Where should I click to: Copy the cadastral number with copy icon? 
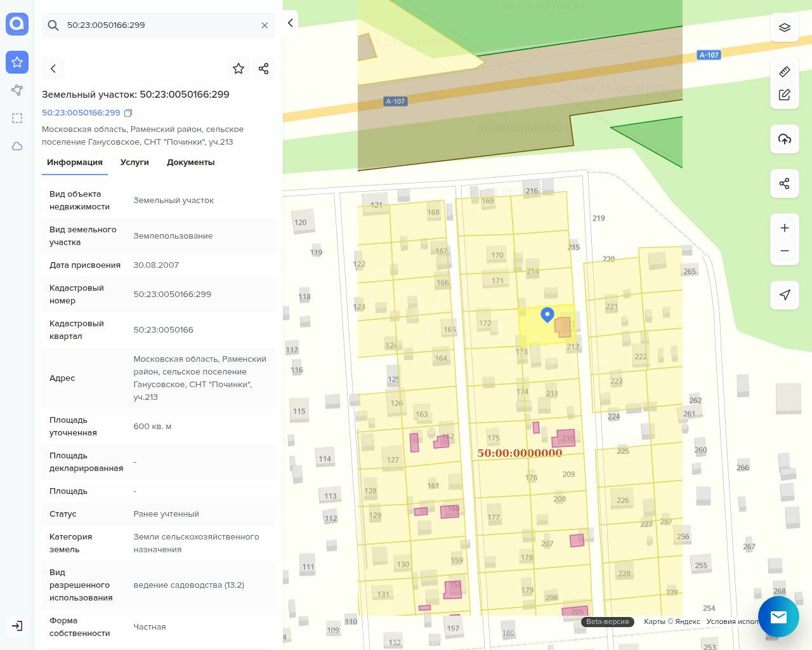click(128, 113)
